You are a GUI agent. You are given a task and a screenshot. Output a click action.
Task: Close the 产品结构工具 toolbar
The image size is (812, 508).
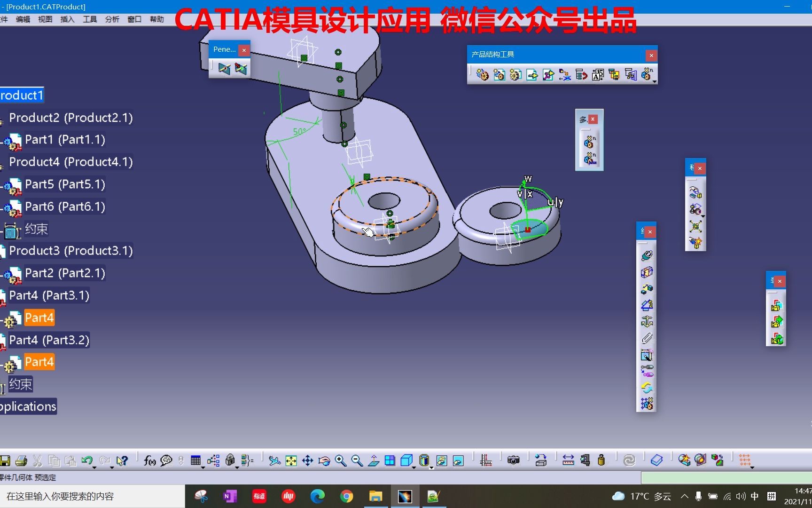651,56
